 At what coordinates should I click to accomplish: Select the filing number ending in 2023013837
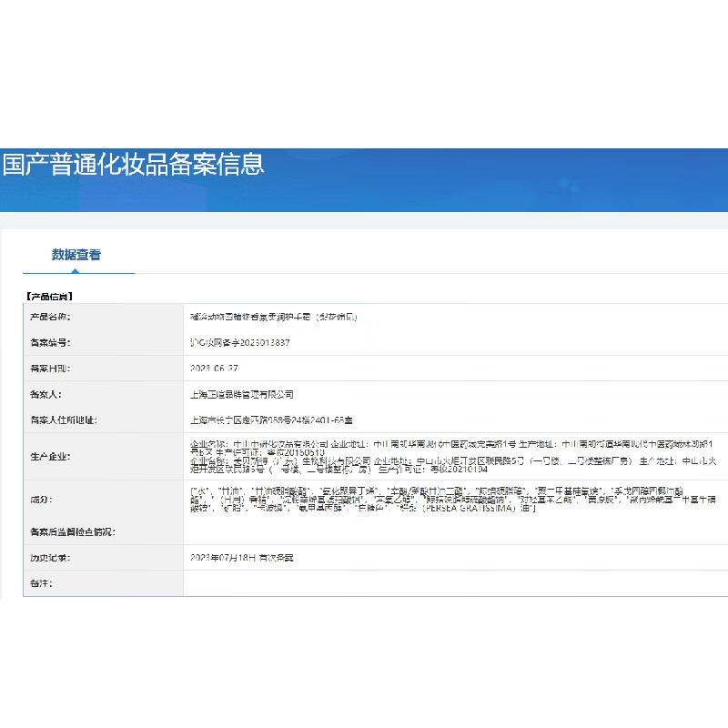(238, 343)
